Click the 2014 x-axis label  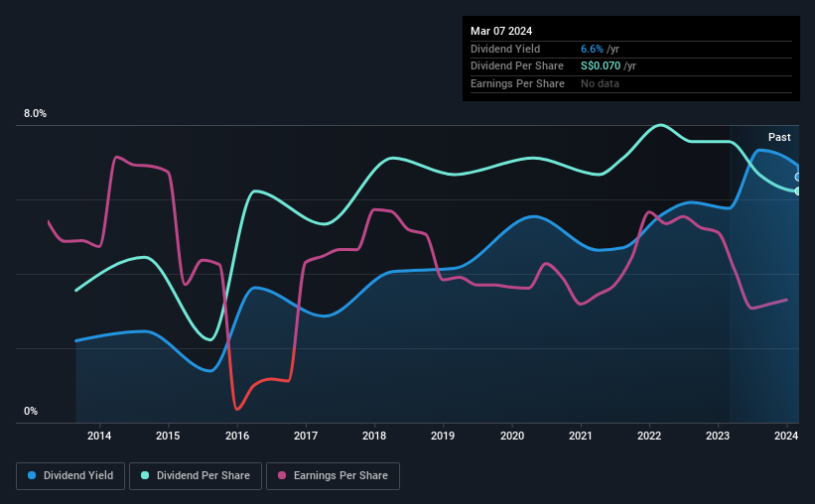pos(99,436)
